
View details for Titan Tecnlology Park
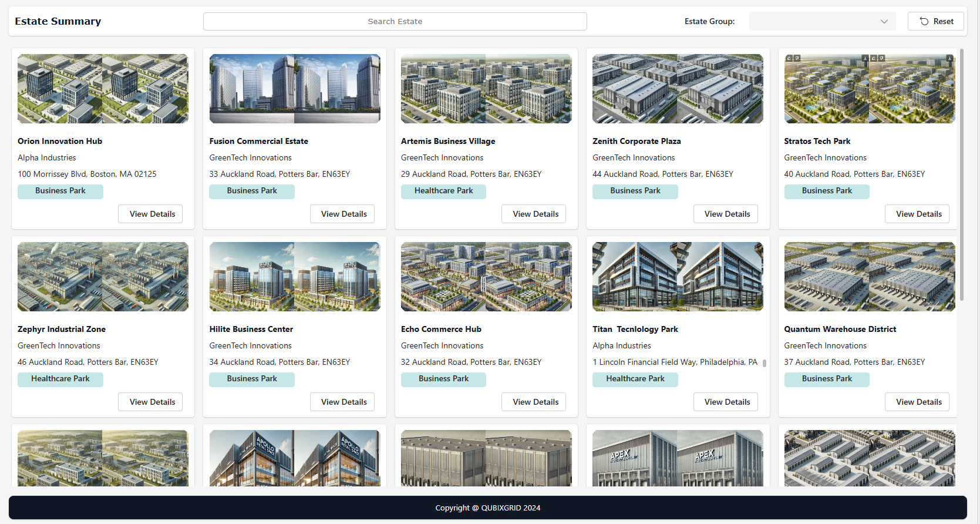pyautogui.click(x=727, y=402)
